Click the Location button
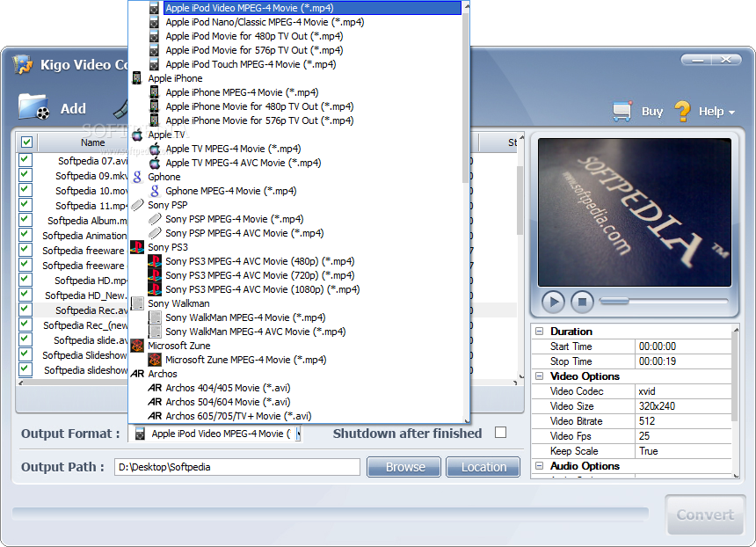The width and height of the screenshot is (756, 547). [483, 467]
